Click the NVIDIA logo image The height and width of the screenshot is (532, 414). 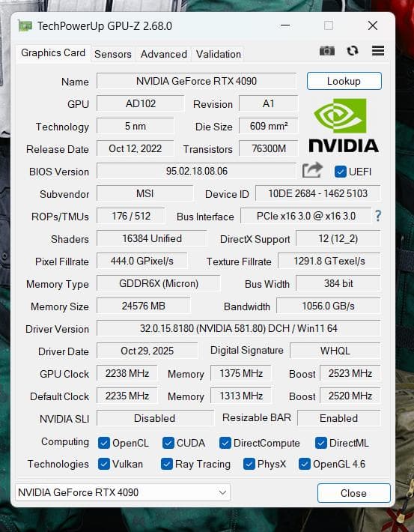[344, 125]
